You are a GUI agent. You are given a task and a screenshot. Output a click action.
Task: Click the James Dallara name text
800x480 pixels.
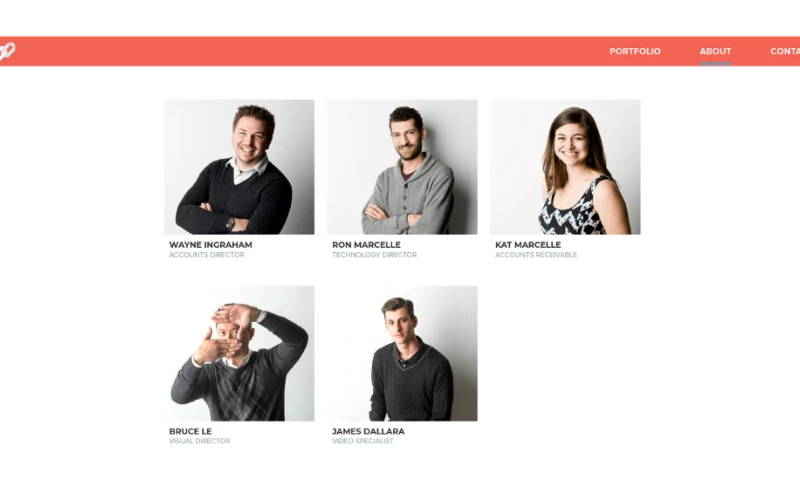368,431
